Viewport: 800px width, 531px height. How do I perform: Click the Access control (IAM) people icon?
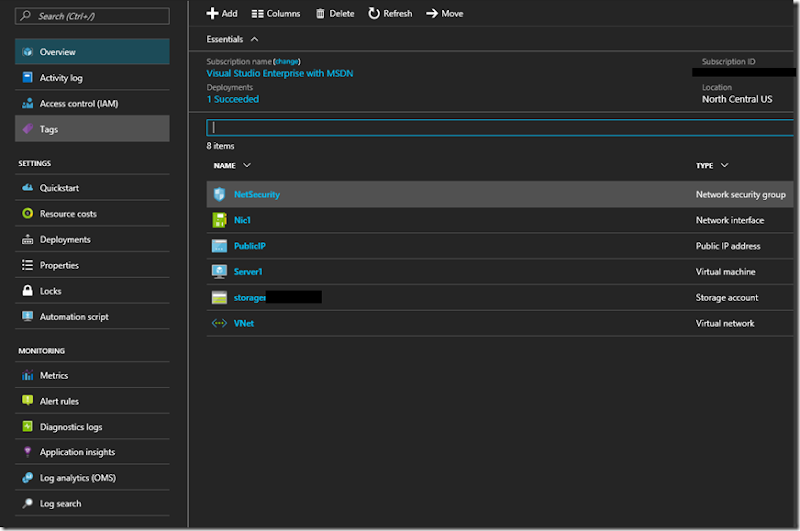point(28,104)
